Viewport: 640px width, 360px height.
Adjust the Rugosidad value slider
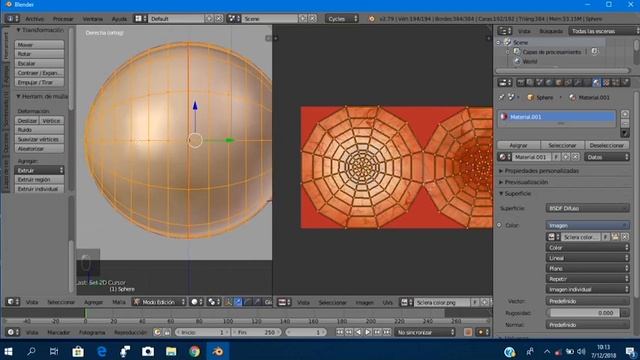(x=584, y=313)
